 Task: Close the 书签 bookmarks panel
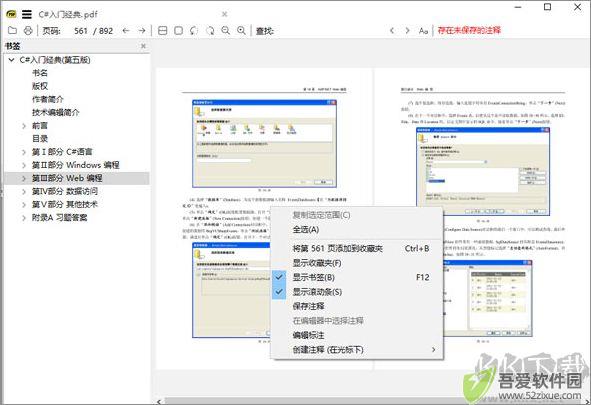pyautogui.click(x=143, y=46)
